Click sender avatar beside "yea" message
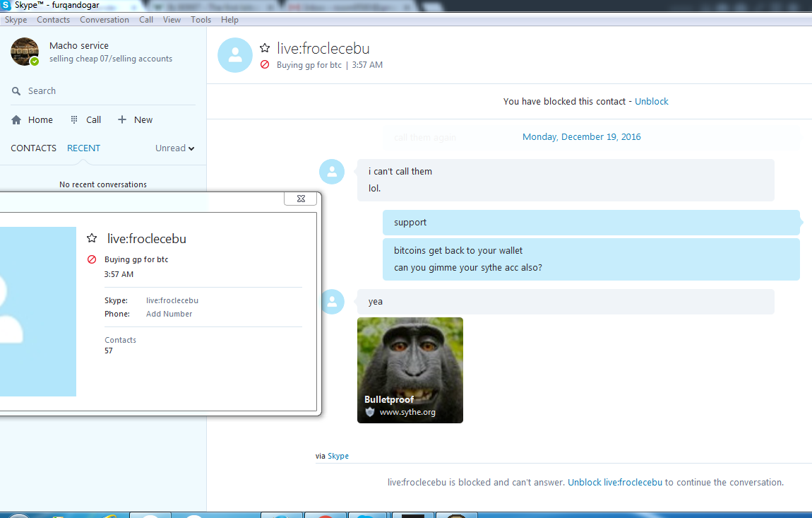 (x=332, y=302)
